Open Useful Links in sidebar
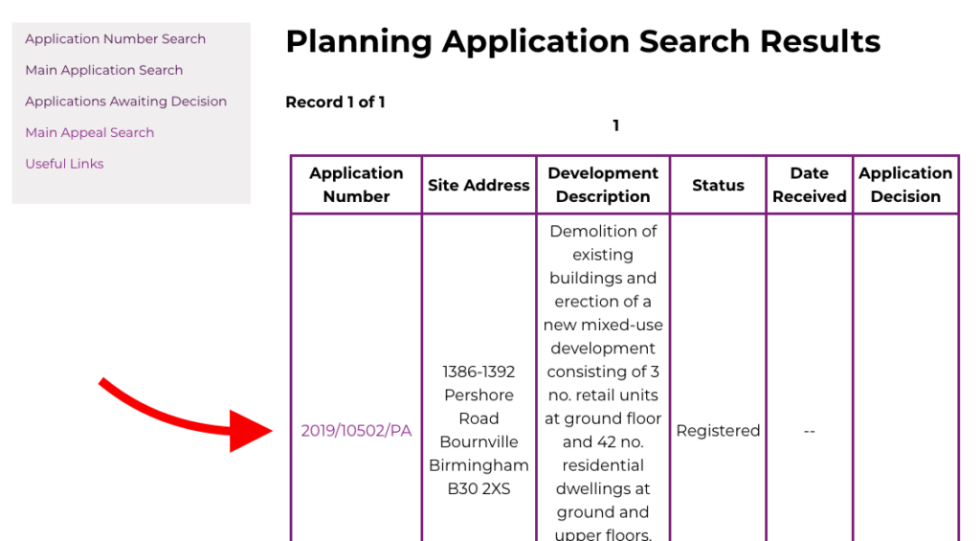Image resolution: width=980 pixels, height=541 pixels. 64,164
